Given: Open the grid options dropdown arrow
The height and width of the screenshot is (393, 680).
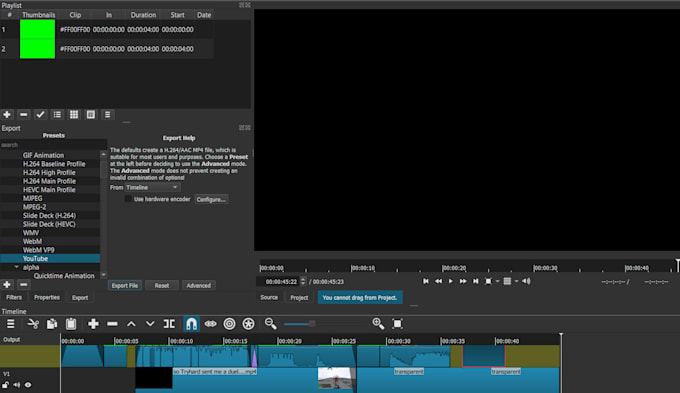Looking at the screenshot, I should click(517, 282).
